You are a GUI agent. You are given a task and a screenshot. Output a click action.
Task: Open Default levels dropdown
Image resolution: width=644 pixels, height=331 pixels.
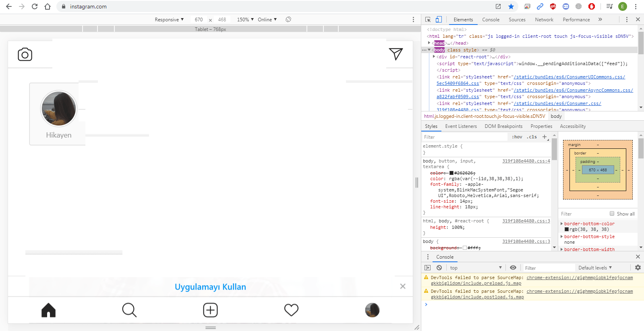[x=595, y=268]
